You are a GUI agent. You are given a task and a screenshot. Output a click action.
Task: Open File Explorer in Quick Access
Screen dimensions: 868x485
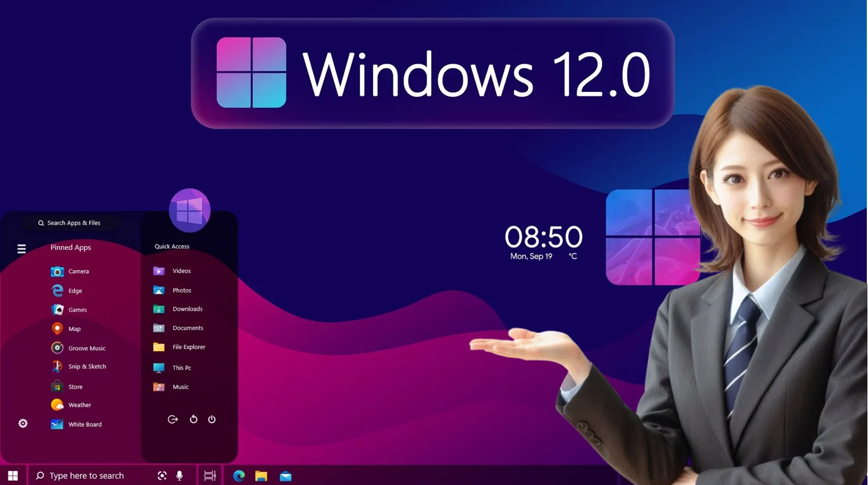click(x=179, y=347)
